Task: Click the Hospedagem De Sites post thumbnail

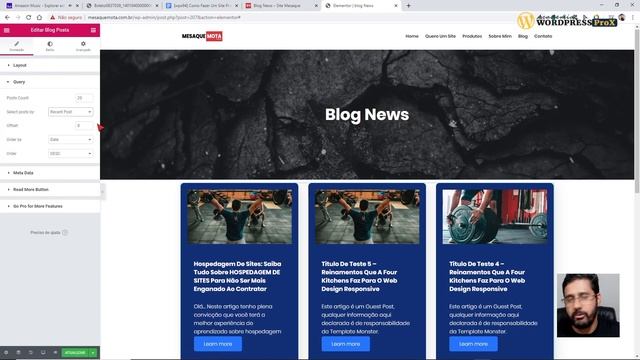Action: [x=240, y=217]
